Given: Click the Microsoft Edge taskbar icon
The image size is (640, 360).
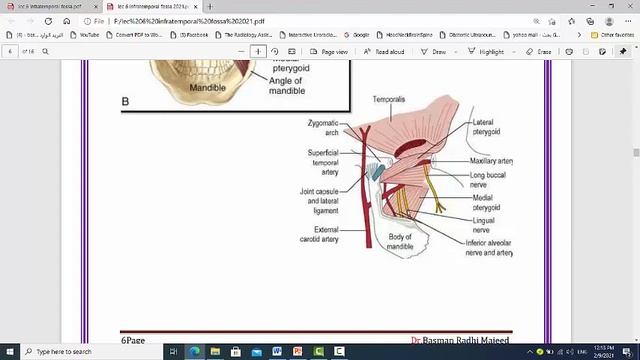Looking at the screenshot, I should 195,351.
